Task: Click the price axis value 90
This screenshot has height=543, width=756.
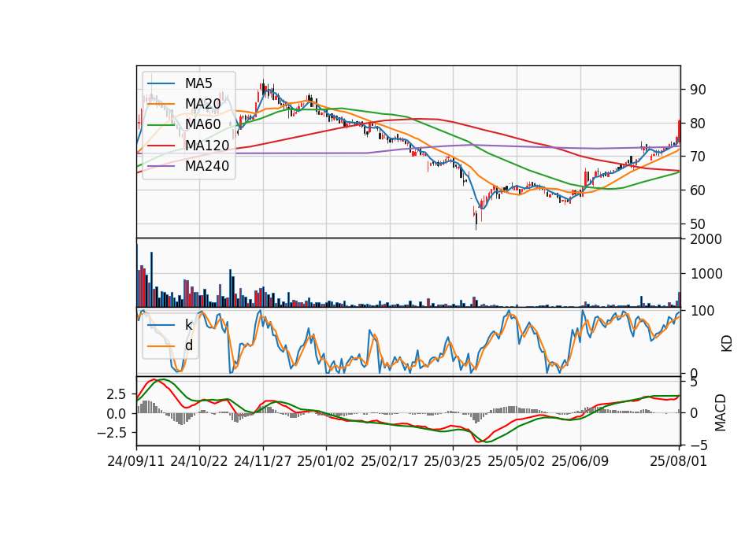Action: pos(699,90)
